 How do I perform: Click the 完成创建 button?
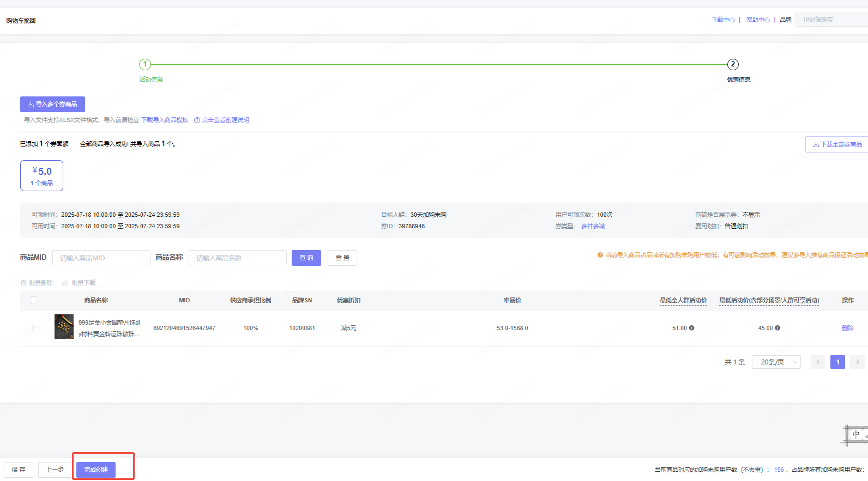click(96, 470)
